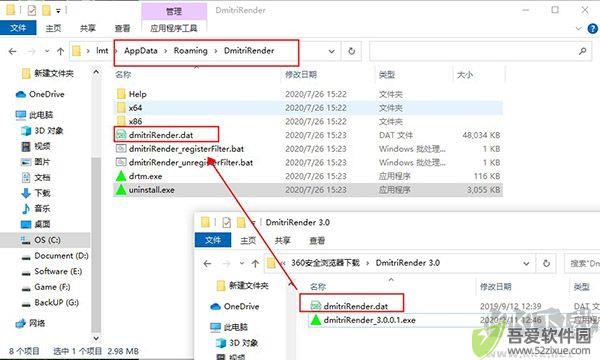600x360 pixels.
Task: Click the help question mark icon
Action: click(592, 28)
